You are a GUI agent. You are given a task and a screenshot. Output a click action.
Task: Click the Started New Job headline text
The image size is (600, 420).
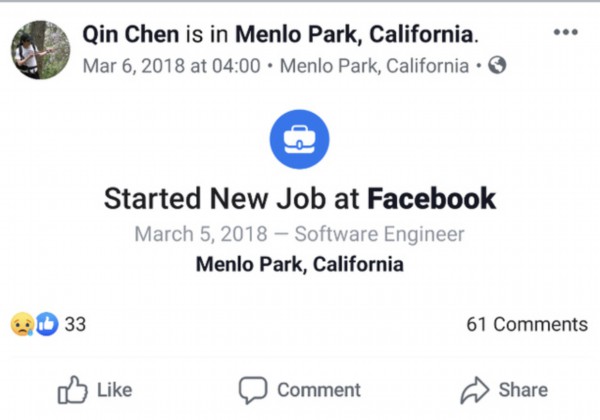click(232, 198)
